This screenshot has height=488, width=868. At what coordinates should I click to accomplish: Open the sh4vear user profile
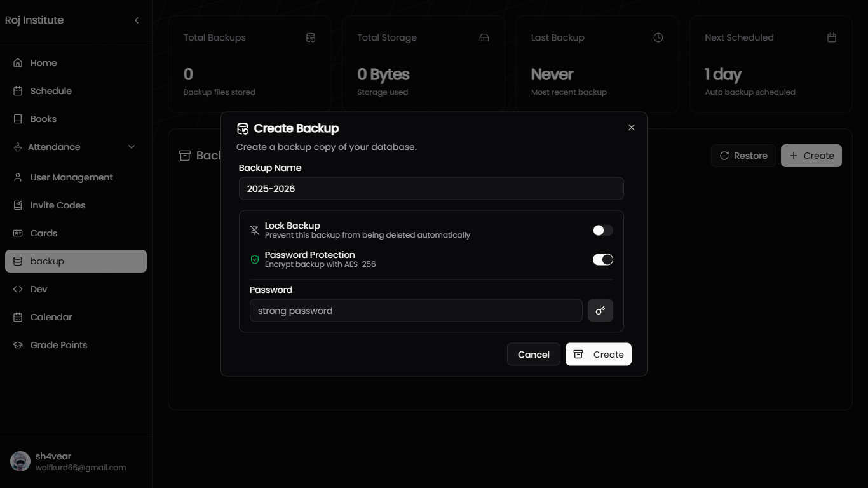coord(76,462)
